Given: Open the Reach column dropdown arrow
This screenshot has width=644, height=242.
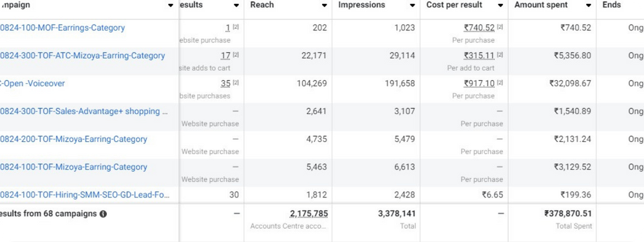Looking at the screenshot, I should (x=325, y=5).
